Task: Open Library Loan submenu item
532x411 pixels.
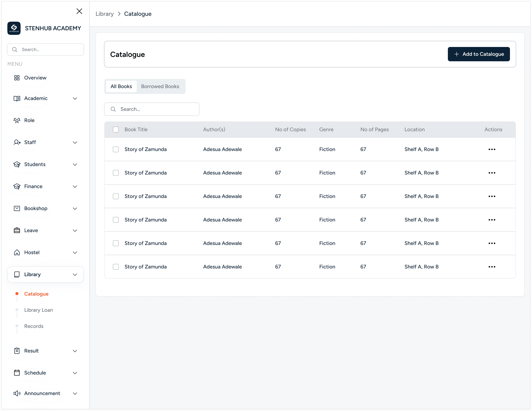Action: click(x=39, y=310)
